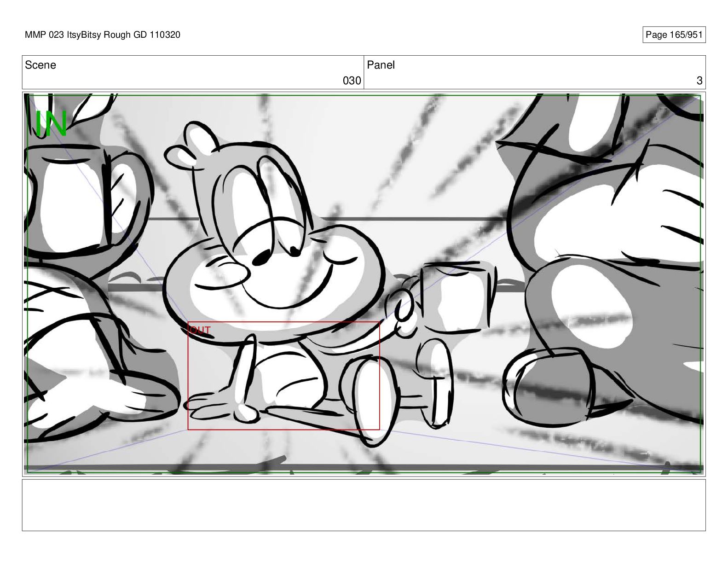Click the scene number '030'
728x564 pixels.
pos(352,81)
